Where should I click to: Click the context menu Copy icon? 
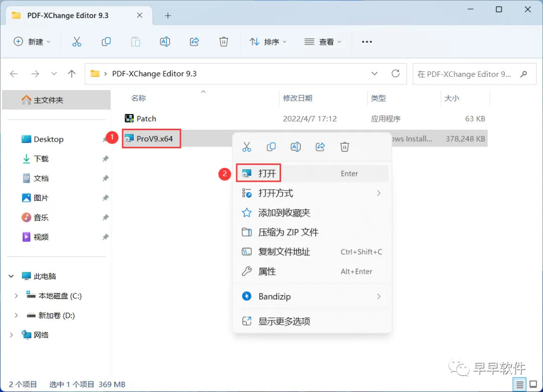[271, 147]
